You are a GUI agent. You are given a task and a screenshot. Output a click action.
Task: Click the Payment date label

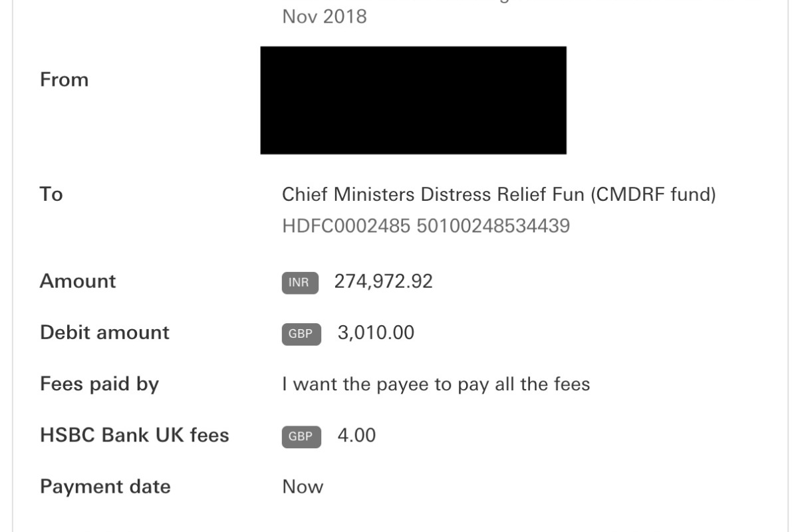click(105, 487)
